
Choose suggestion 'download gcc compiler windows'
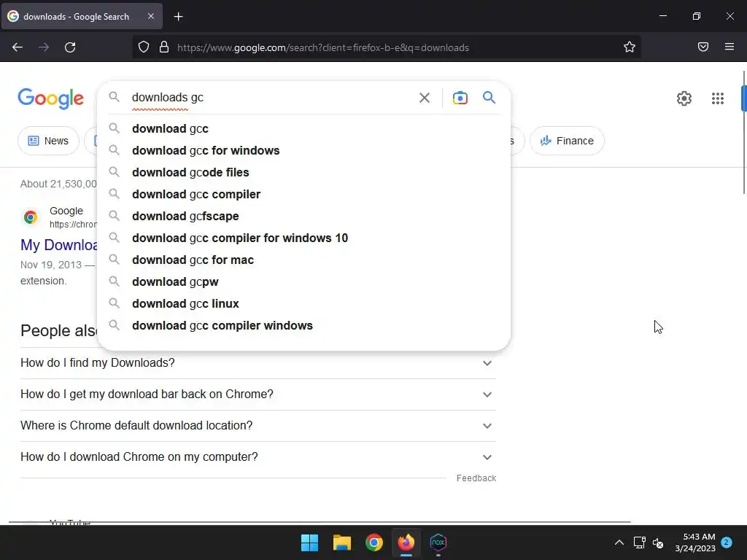(303, 326)
